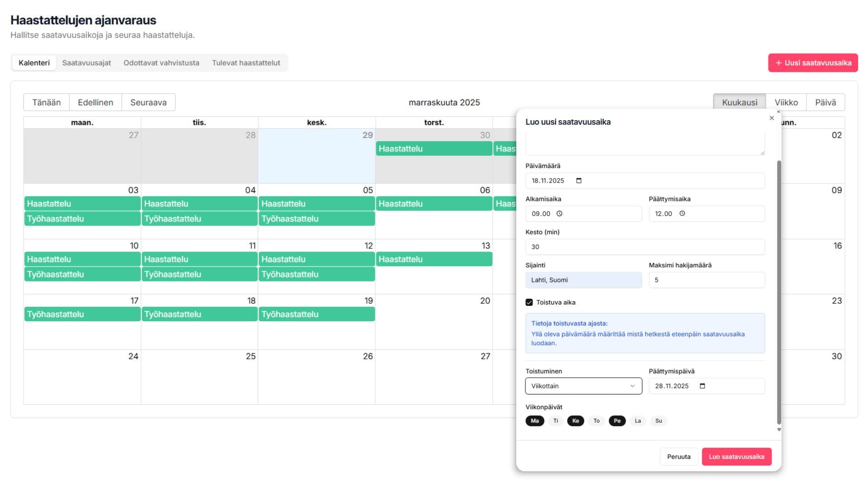Open calendar picker in Päivämäärä field
Viewport: 868px width, 488px height.
pyautogui.click(x=579, y=181)
